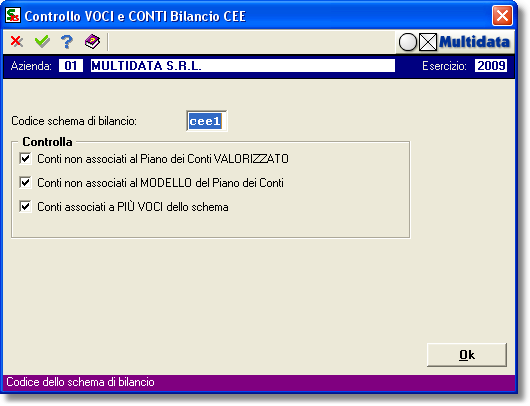
Task: Close the Controllo VOCI e CONTI window
Action: coord(502,16)
